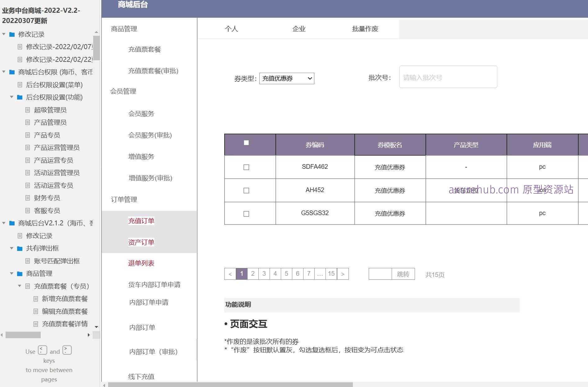The image size is (588, 387).
Task: Check the checkbox for SDFA462 row
Action: pos(246,167)
